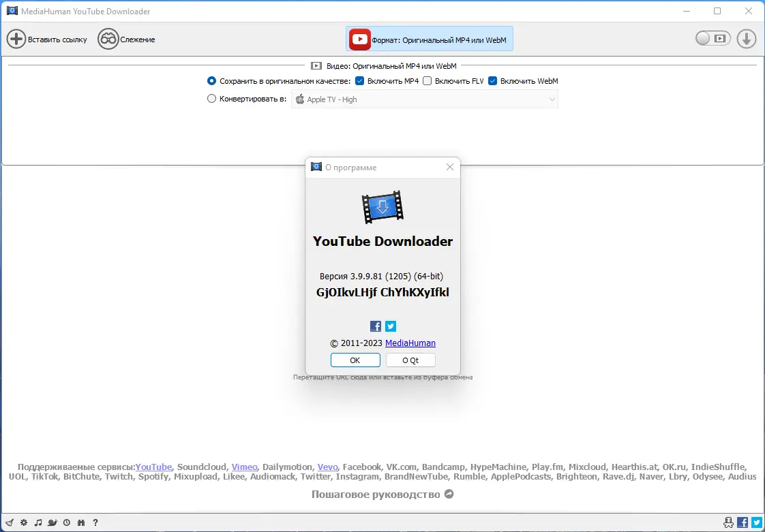Click the GjOIkvLHjf ChYhKXyIfkl license name

(383, 293)
